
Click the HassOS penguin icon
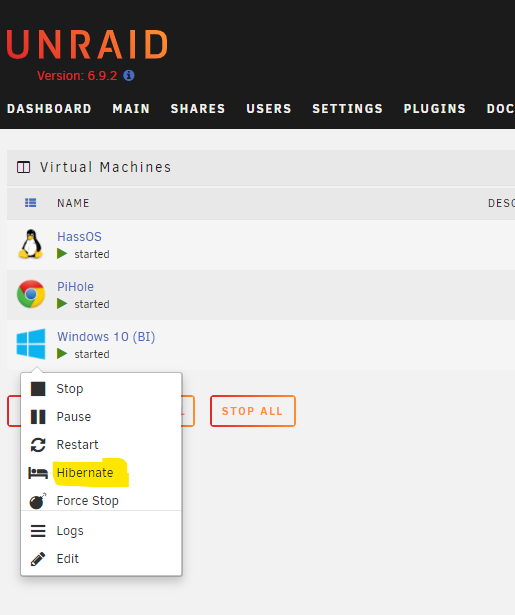click(31, 244)
